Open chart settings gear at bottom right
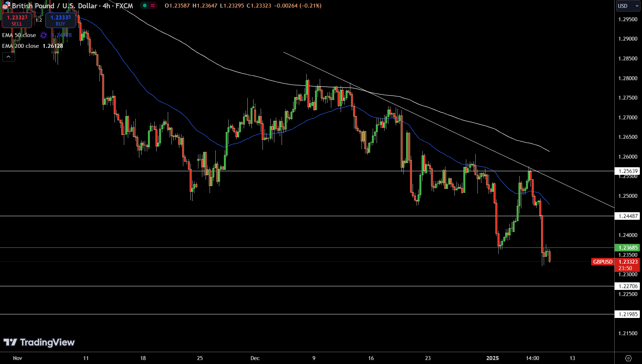The height and width of the screenshot is (364, 642). pos(628,358)
